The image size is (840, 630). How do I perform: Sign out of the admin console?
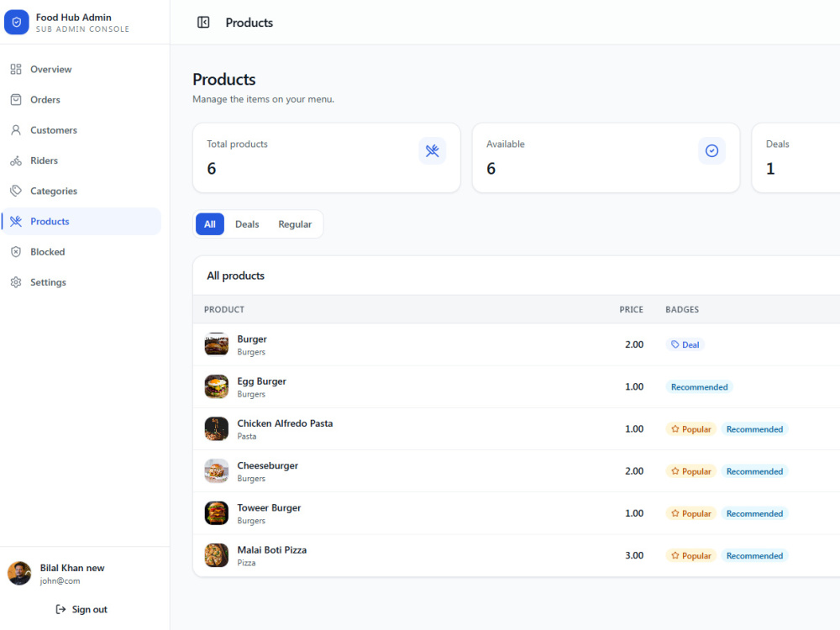point(81,609)
